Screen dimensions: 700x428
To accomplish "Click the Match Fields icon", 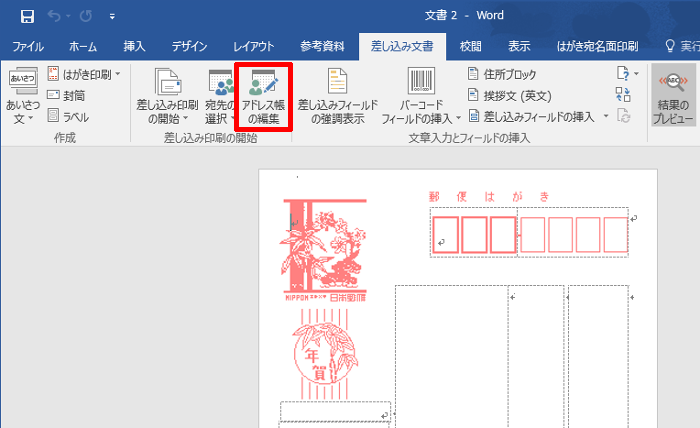I will click(x=623, y=95).
